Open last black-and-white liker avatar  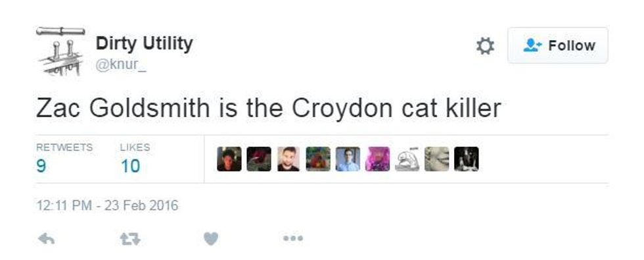click(x=466, y=159)
